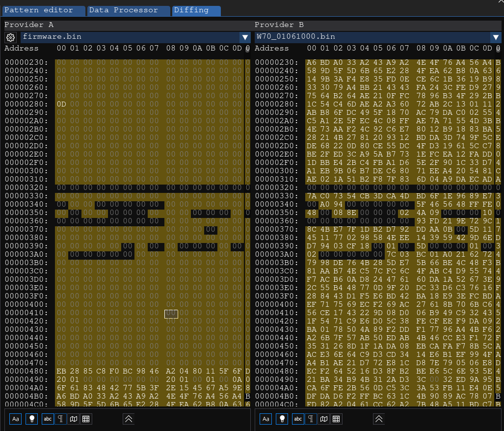
Task: Click the table icon in Provider A footer
Action: click(x=86, y=419)
